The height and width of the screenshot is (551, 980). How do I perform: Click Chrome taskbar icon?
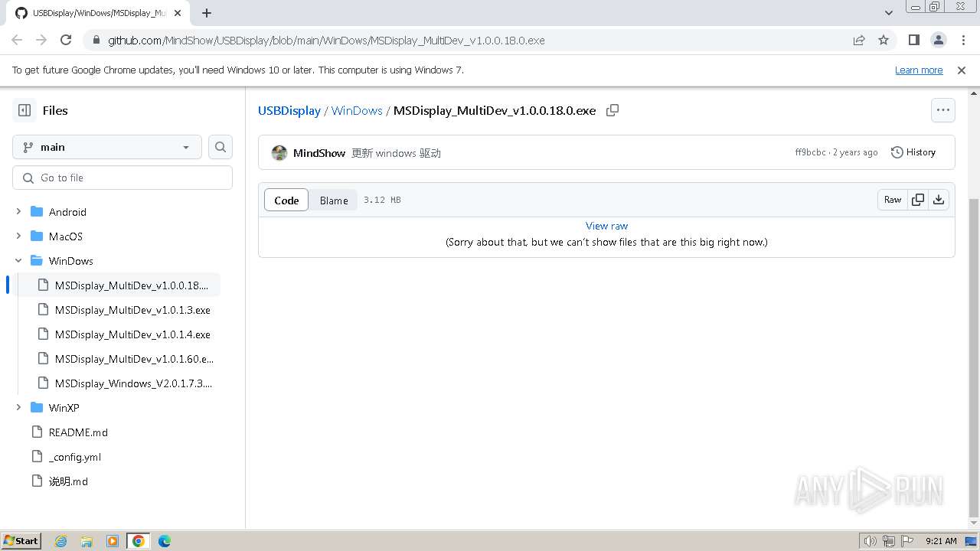(x=139, y=541)
